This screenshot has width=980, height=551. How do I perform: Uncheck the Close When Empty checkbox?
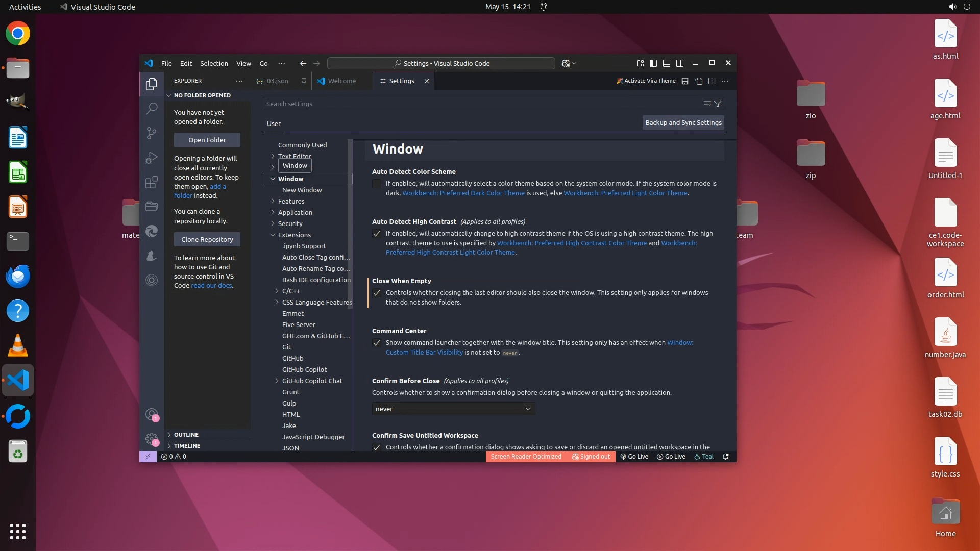pyautogui.click(x=377, y=293)
